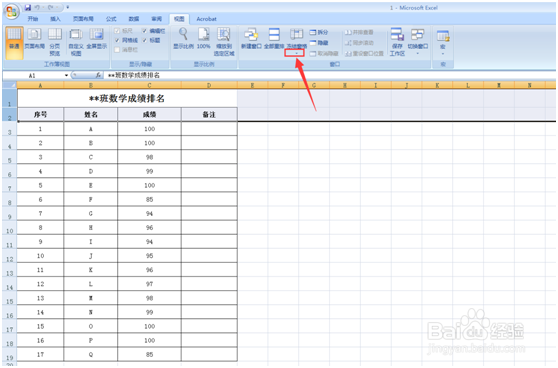Select the 普通 (Normal) view icon
This screenshot has width=558, height=368.
[x=14, y=42]
